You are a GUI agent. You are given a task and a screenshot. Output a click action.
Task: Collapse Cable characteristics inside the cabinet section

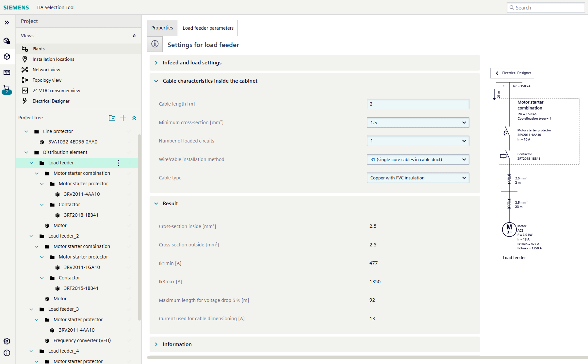(156, 81)
